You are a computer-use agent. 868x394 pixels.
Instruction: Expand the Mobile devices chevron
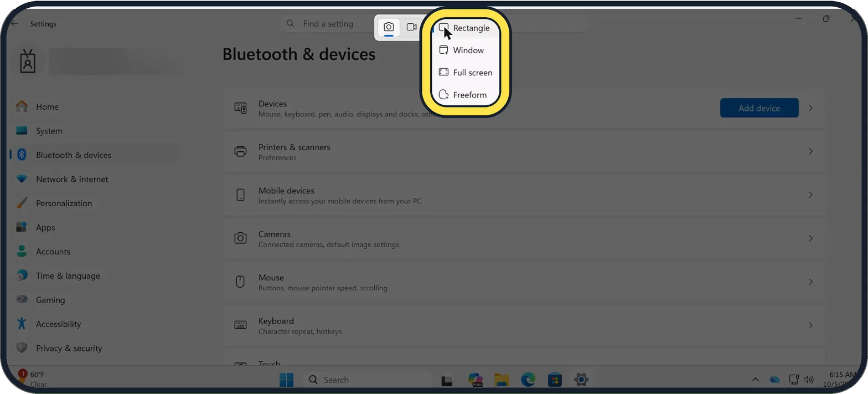(810, 195)
